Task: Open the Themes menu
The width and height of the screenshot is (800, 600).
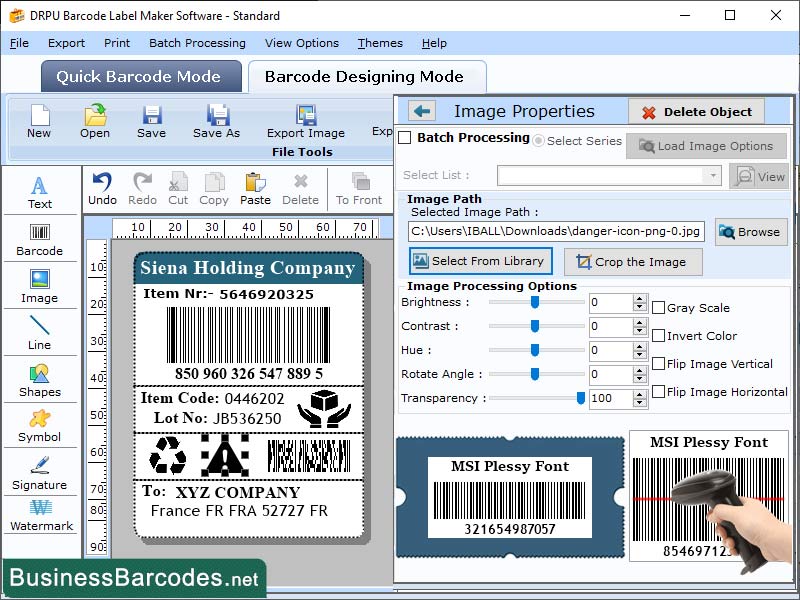Action: [379, 43]
